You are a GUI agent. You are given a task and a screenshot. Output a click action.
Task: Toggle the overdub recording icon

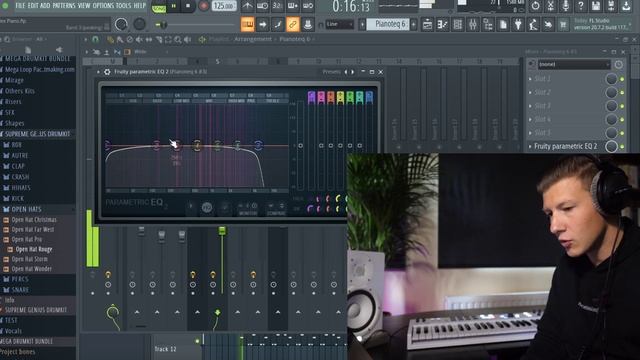tap(293, 6)
